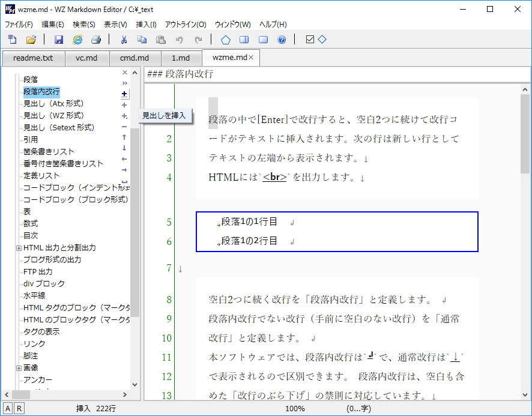The height and width of the screenshot is (416, 532).
Task: Click the editor scroll down arrow
Action: click(x=525, y=395)
